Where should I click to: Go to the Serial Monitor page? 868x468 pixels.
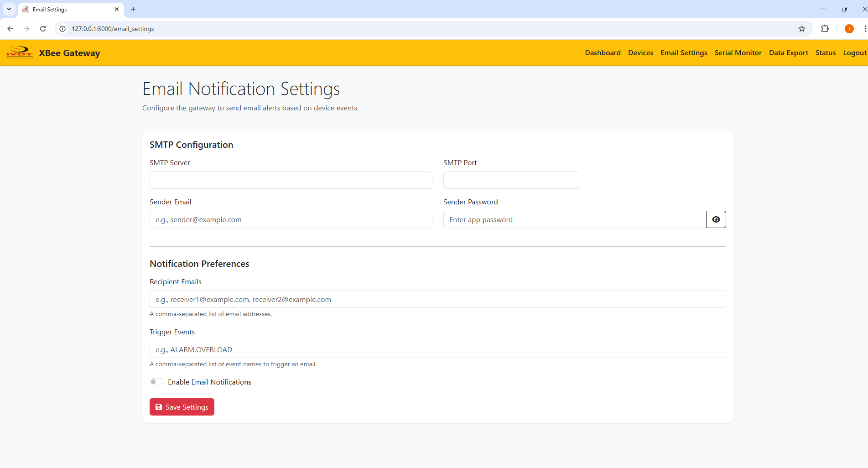pos(738,53)
